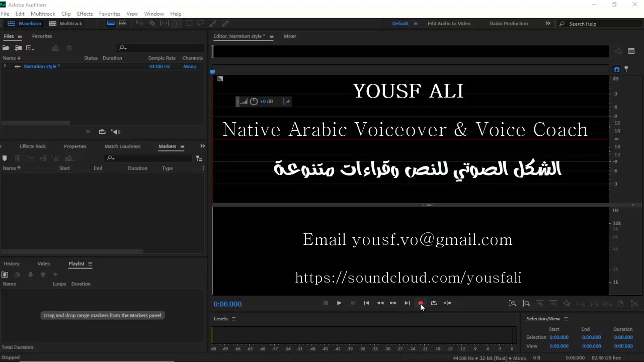The height and width of the screenshot is (362, 644).
Task: Open the Clip menu
Action: (66, 14)
